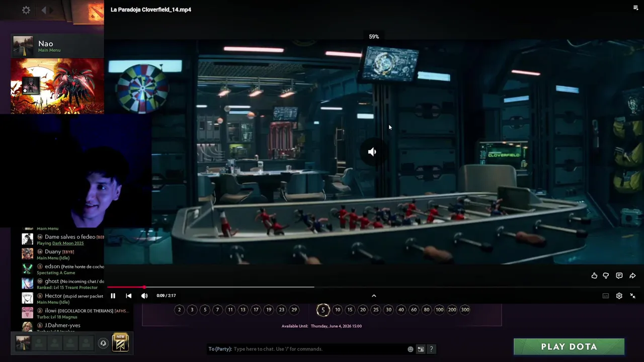Select level 15 reward marker

[350, 310]
